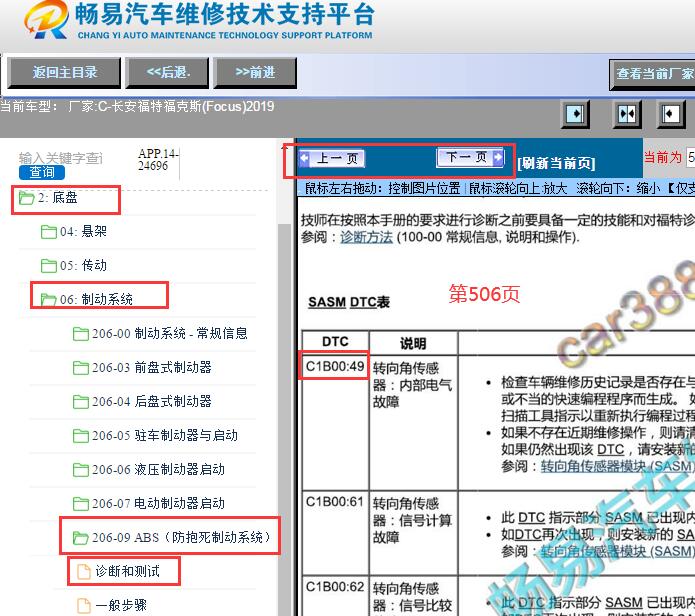Focus the 输入关键字查询 search field
695x616 pixels.
click(x=61, y=158)
